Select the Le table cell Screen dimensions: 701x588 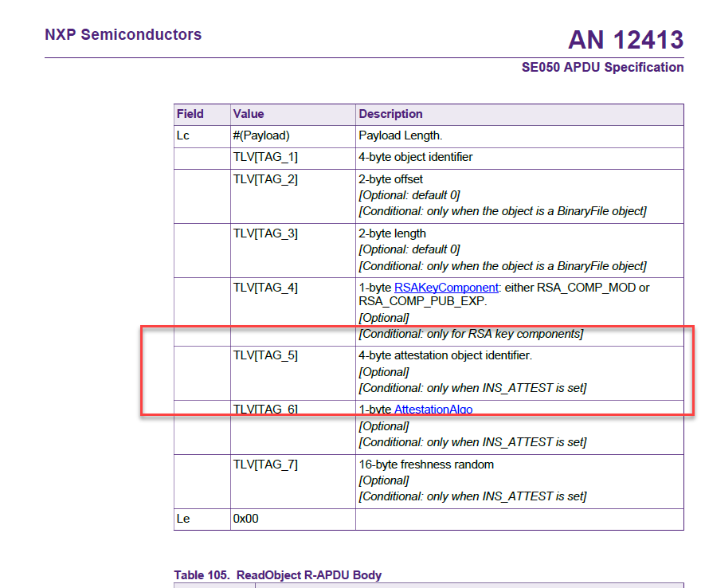pyautogui.click(x=183, y=518)
